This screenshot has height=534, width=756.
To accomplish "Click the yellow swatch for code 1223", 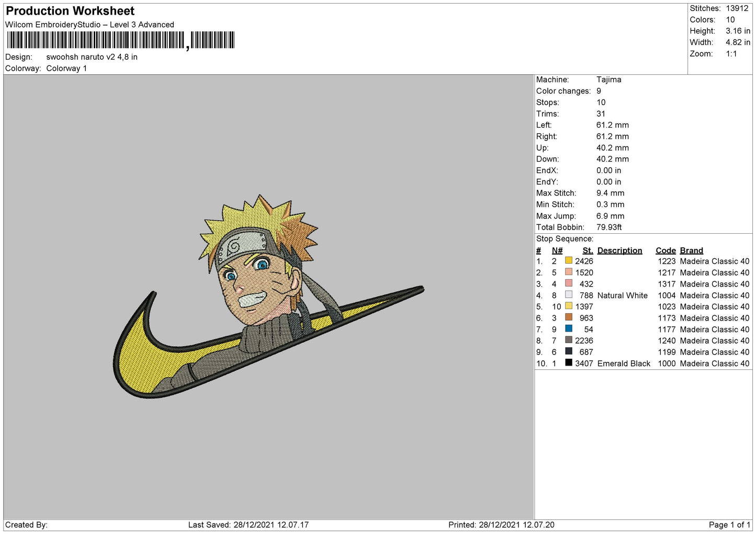I will pyautogui.click(x=569, y=261).
